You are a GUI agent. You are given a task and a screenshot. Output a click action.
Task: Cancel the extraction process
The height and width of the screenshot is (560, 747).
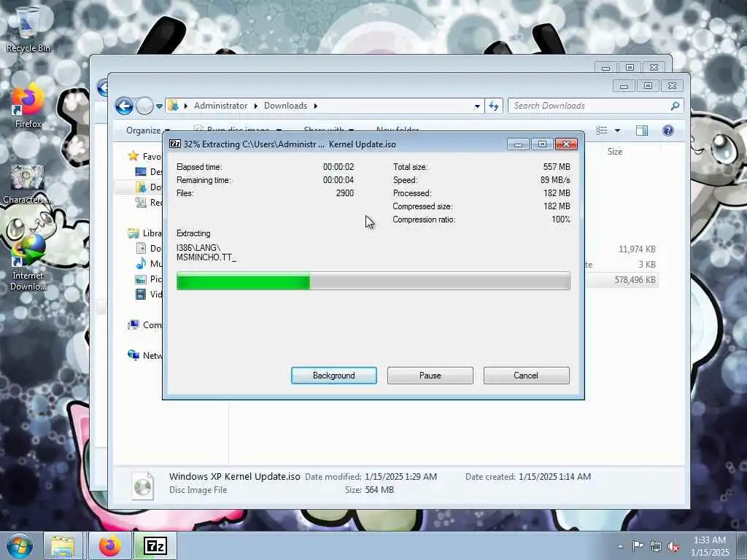coord(526,376)
